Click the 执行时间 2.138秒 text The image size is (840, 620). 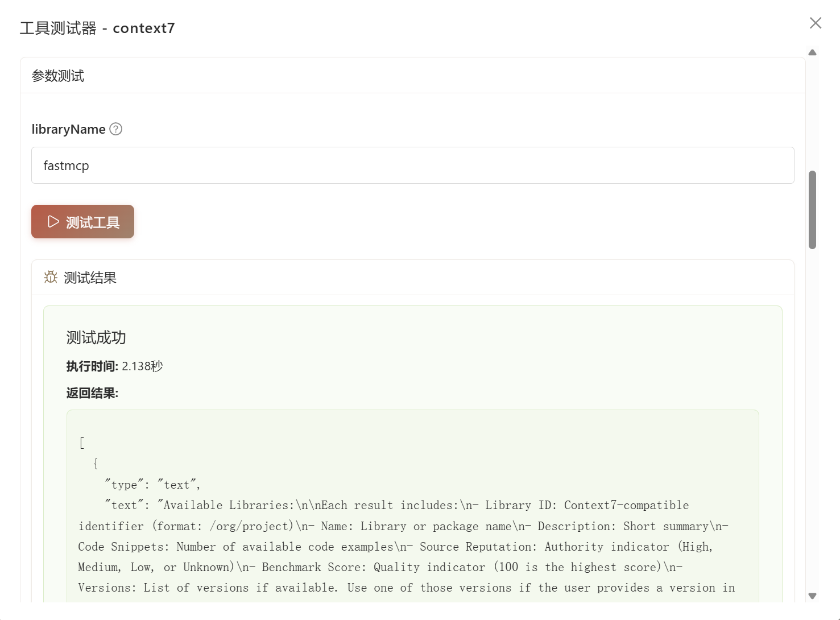coord(114,366)
